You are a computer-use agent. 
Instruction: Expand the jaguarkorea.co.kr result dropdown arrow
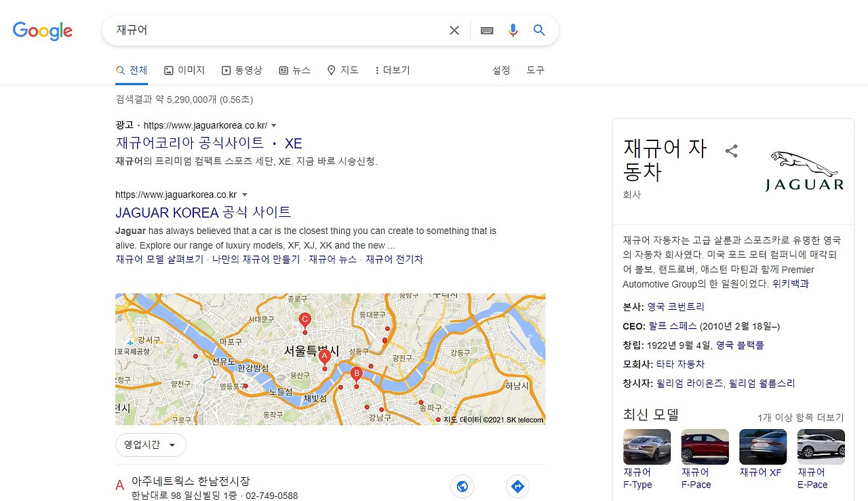pyautogui.click(x=244, y=195)
